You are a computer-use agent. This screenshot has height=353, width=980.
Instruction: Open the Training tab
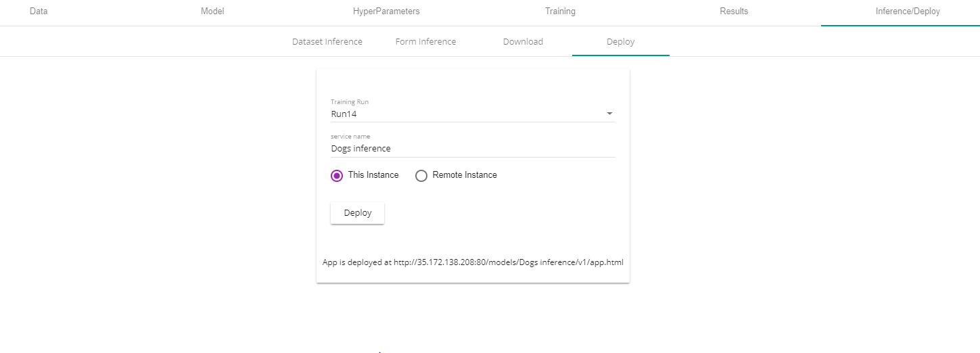(x=560, y=11)
